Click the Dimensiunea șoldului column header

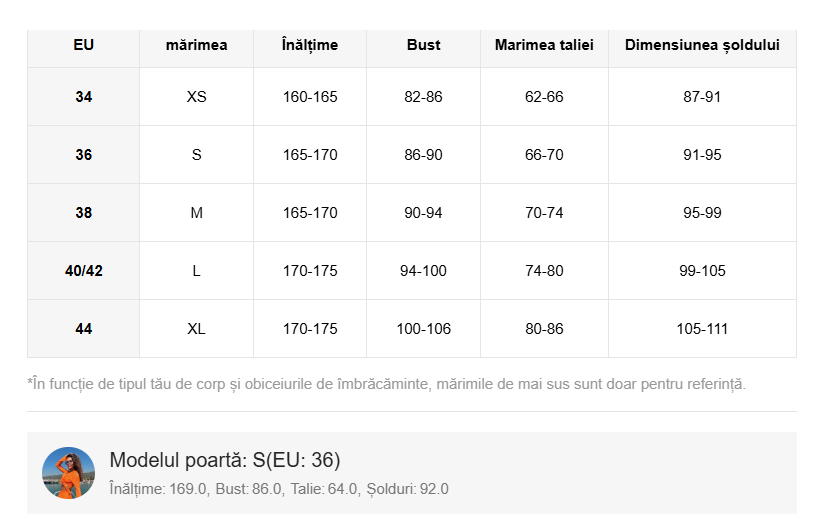(x=702, y=45)
